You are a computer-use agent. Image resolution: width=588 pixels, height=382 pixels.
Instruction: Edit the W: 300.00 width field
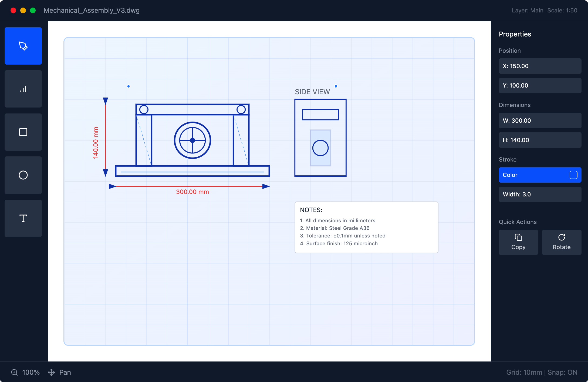pyautogui.click(x=540, y=121)
